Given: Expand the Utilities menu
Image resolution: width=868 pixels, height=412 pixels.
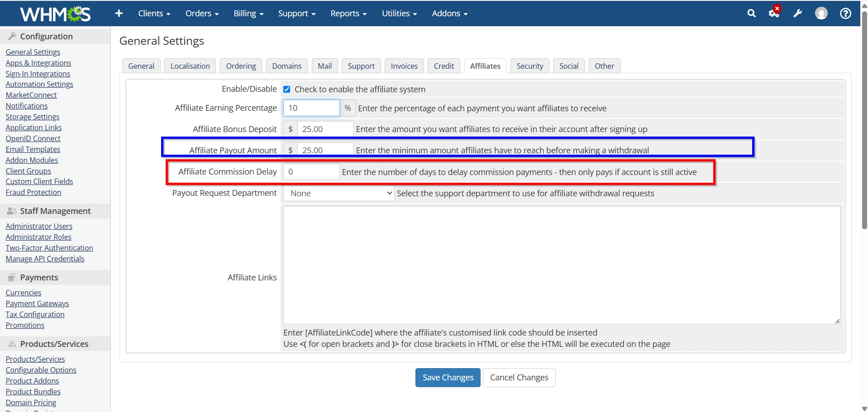Looking at the screenshot, I should [399, 14].
